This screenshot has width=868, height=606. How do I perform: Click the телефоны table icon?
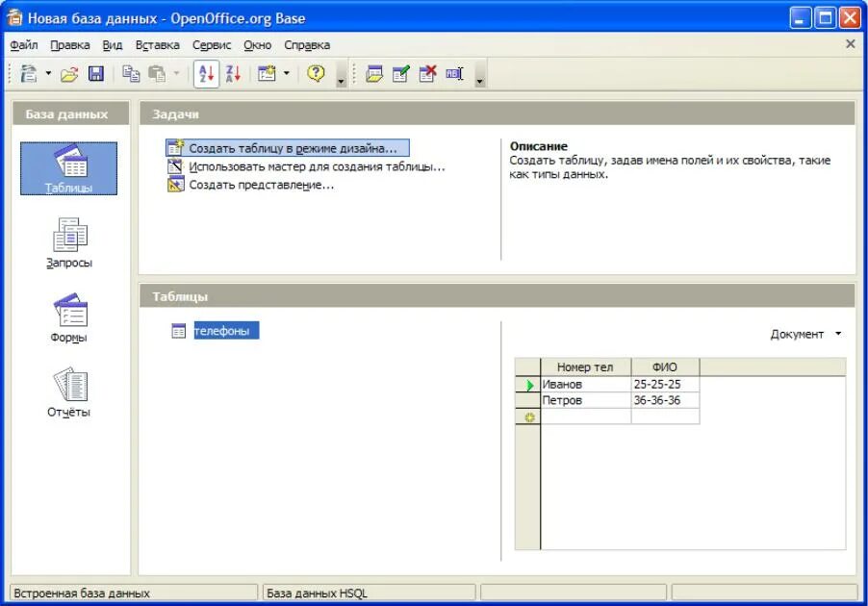(178, 331)
